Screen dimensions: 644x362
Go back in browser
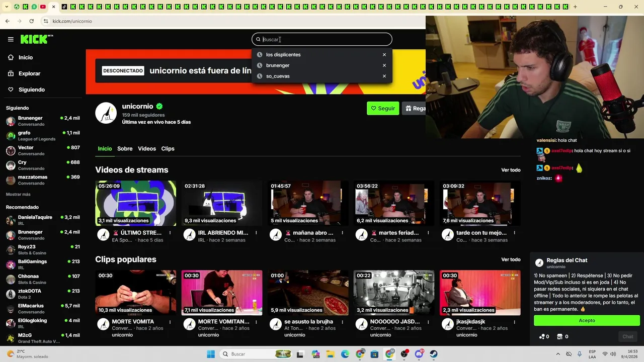(x=7, y=21)
